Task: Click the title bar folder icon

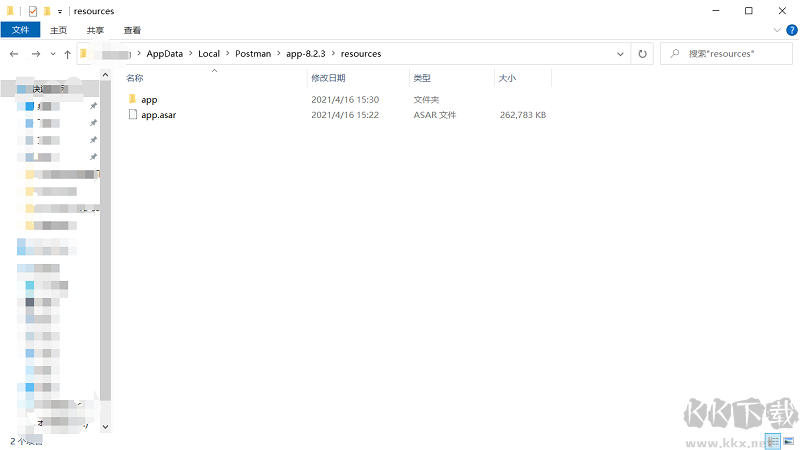Action: click(10, 11)
